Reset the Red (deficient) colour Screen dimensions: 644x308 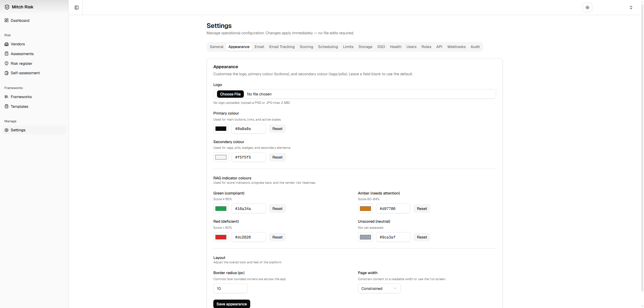277,237
